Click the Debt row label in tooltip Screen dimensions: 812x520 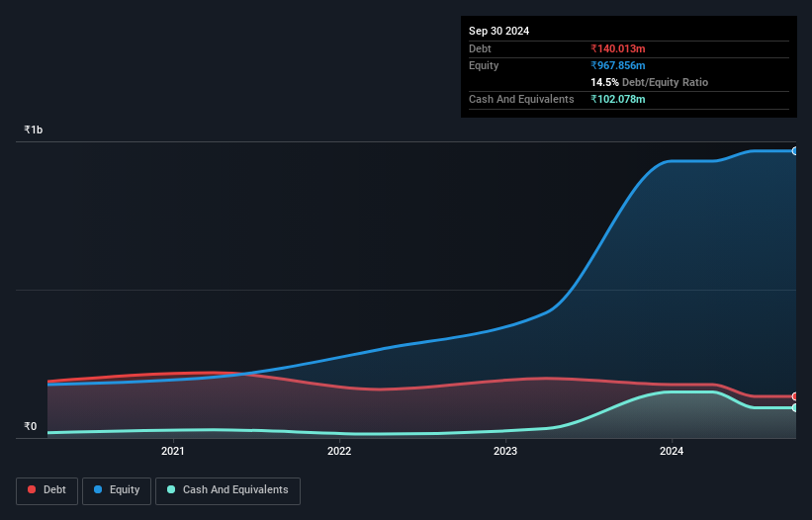point(480,48)
